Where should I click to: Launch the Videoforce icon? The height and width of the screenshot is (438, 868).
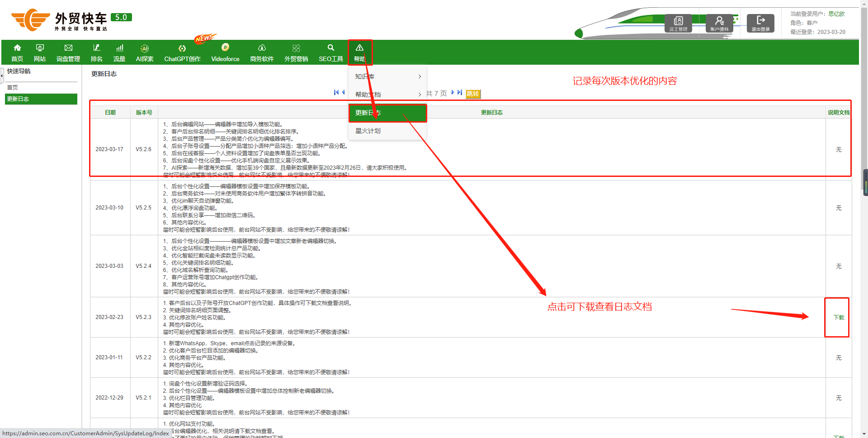[x=225, y=48]
